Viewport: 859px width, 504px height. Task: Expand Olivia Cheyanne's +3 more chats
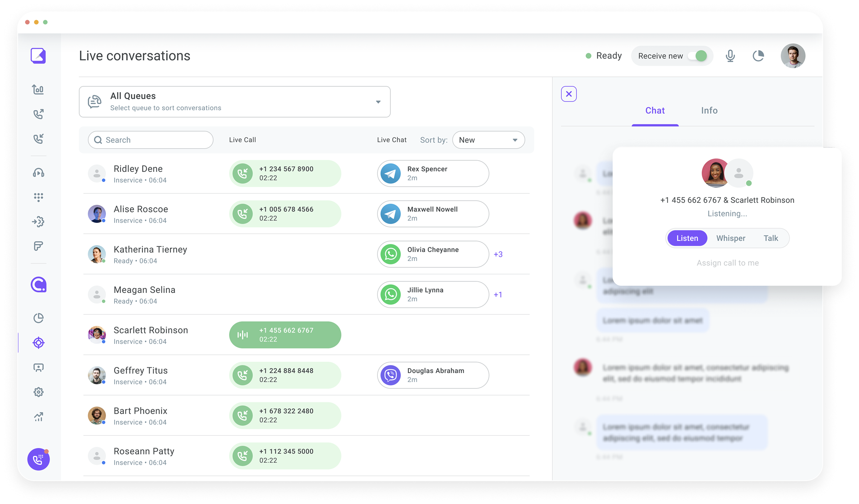pos(498,254)
